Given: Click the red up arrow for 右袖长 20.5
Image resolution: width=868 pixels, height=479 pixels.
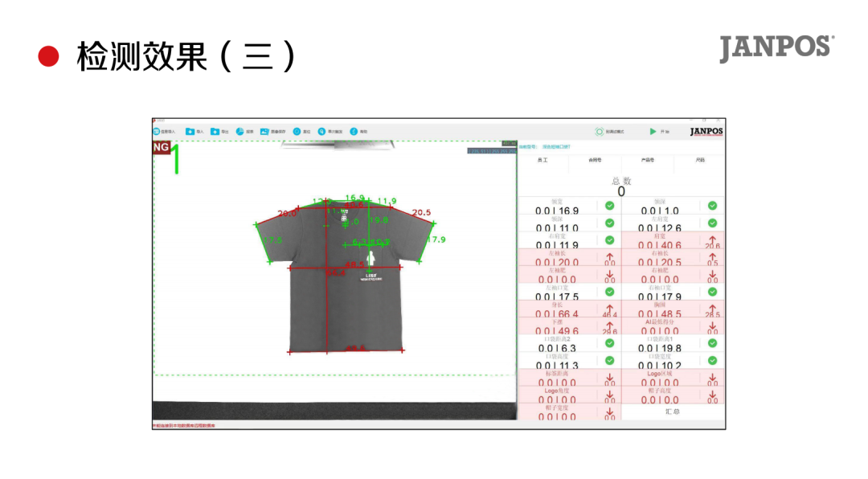Looking at the screenshot, I should [712, 257].
